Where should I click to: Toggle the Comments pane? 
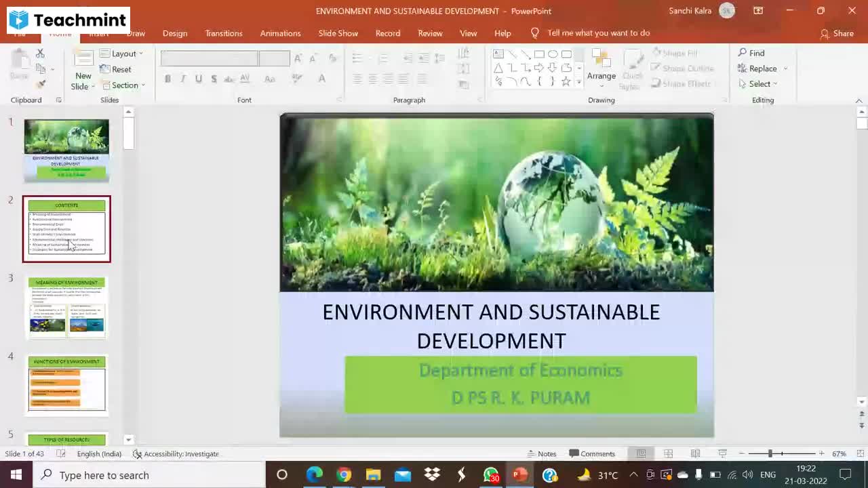pos(592,453)
